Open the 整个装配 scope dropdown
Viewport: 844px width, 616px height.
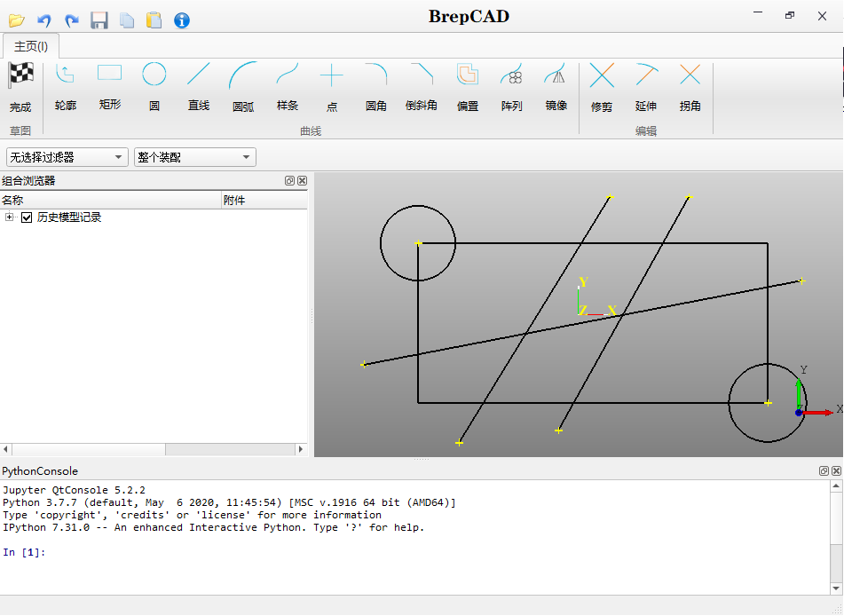click(195, 157)
